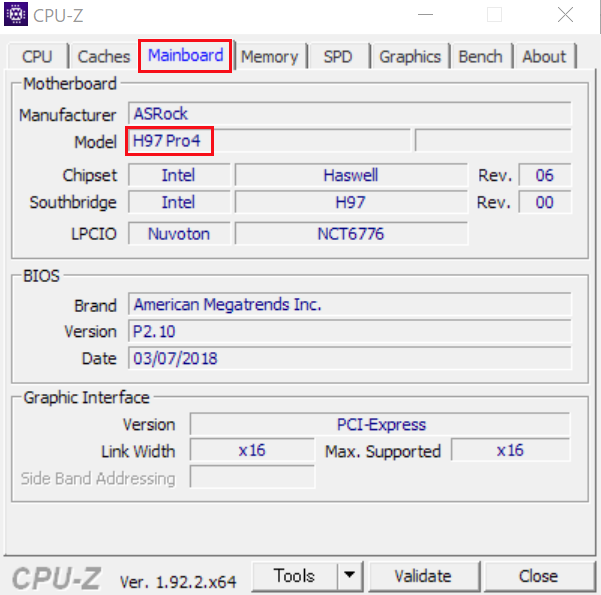Click the NCT6776 LPCIO value
This screenshot has width=601, height=595.
coord(351,233)
